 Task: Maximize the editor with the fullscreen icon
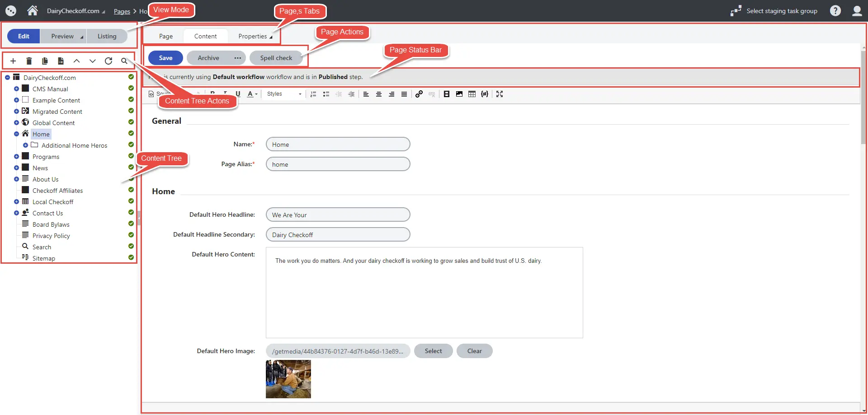(x=500, y=94)
